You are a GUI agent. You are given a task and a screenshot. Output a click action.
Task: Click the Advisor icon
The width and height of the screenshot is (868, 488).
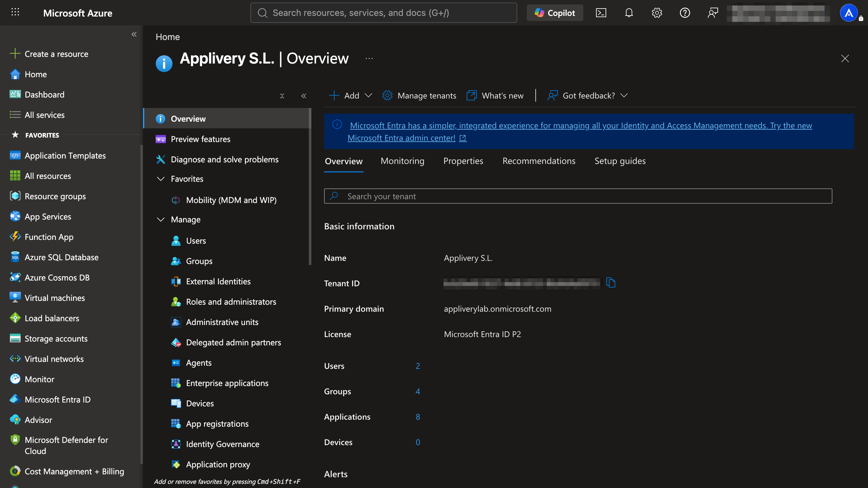15,420
